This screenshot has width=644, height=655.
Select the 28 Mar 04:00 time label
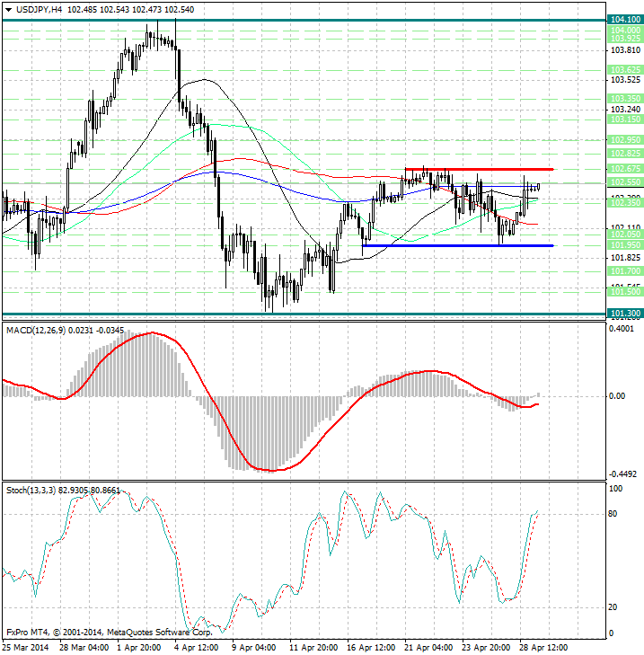tap(84, 648)
